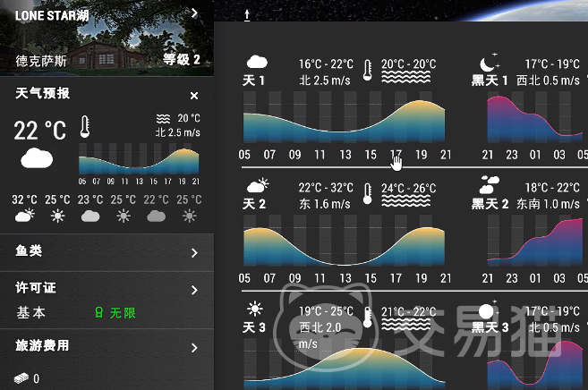The width and height of the screenshot is (588, 390).
Task: Click the money stack icon near 0
Action: coord(21,377)
